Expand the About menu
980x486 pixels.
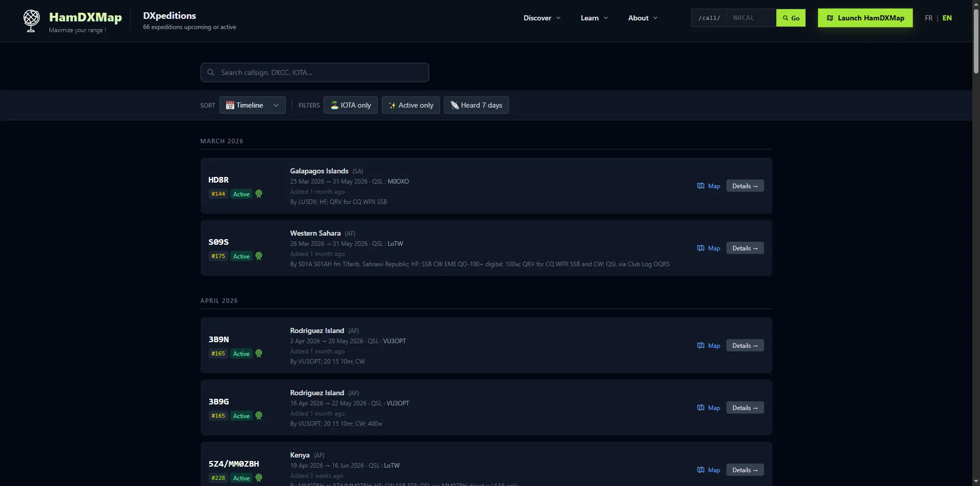click(x=643, y=18)
